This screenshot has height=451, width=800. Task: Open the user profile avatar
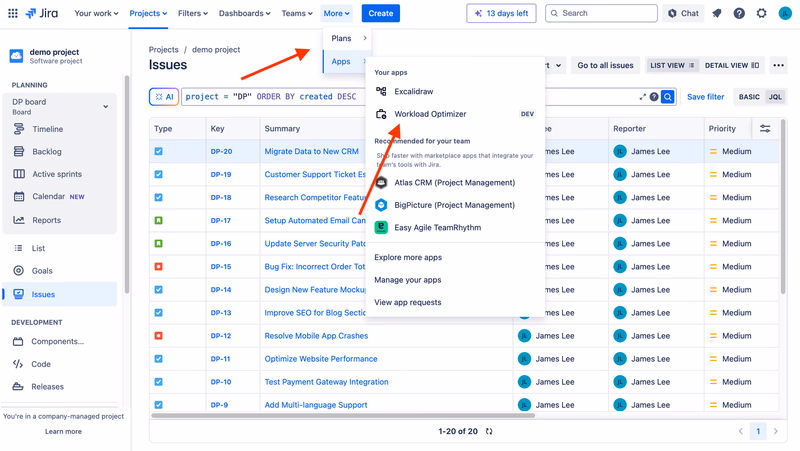[x=785, y=13]
